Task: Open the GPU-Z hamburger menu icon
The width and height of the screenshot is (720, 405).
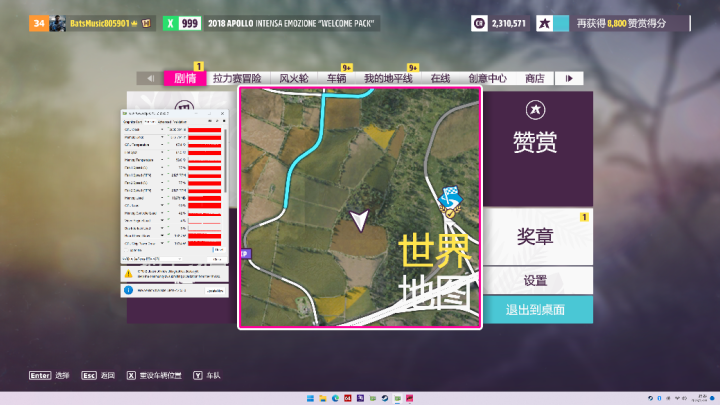Action: (224, 121)
